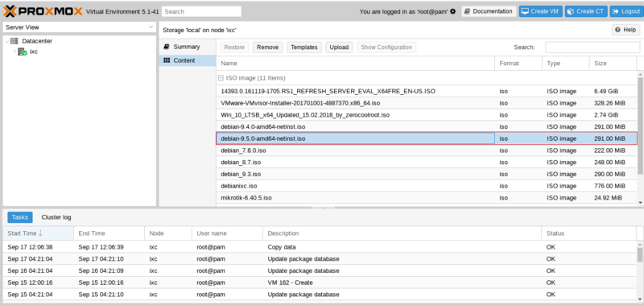
Task: Click the Datacenter server icon
Action: click(x=14, y=41)
